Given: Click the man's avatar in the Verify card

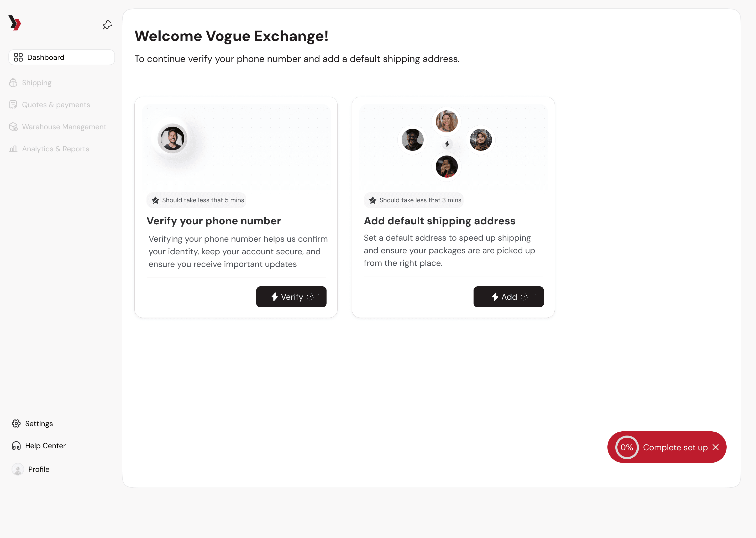Looking at the screenshot, I should tap(172, 138).
